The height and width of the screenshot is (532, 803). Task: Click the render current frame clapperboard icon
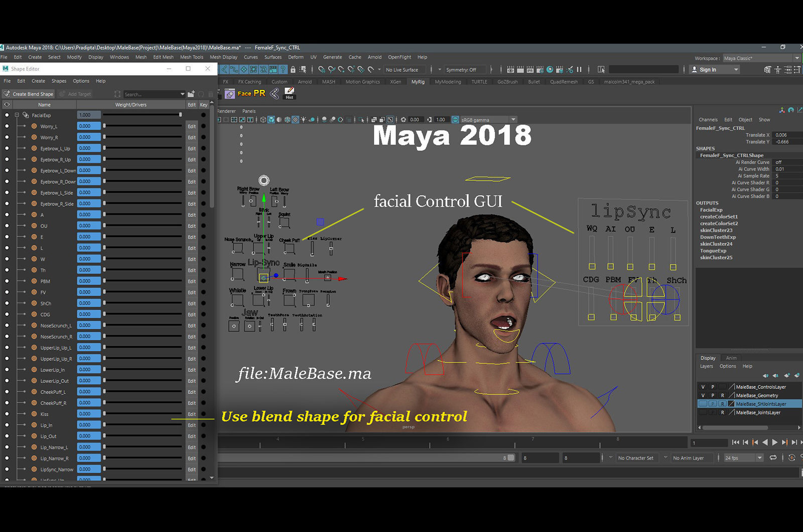click(x=520, y=70)
